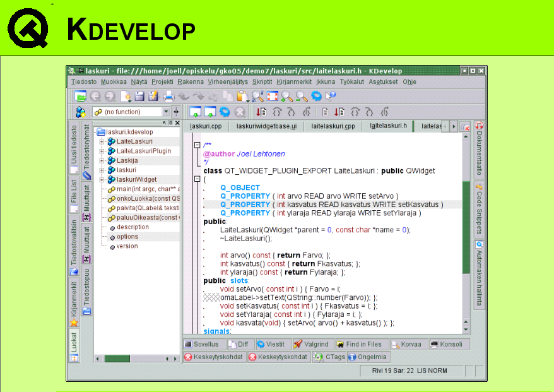Screen dimensions: 554x392
Task: Toggle the Tiedostopuu side panel
Action: point(86,292)
